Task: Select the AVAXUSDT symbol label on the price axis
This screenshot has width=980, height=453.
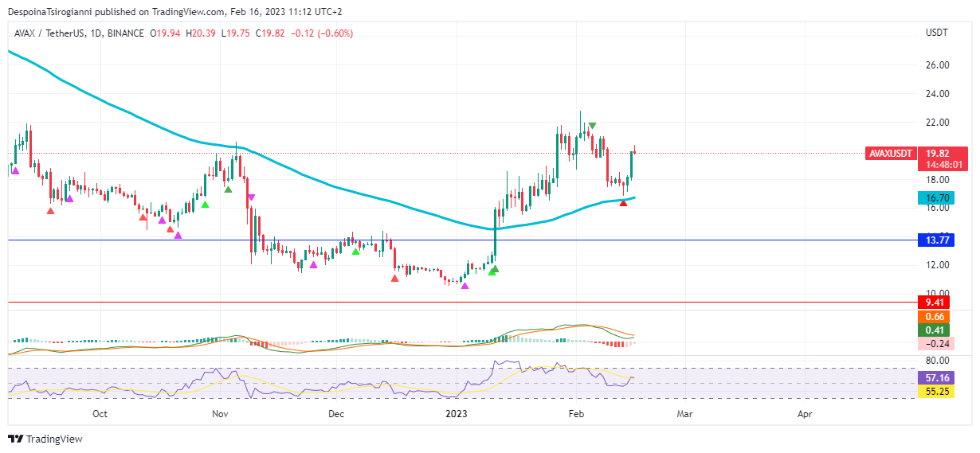Action: pyautogui.click(x=889, y=154)
